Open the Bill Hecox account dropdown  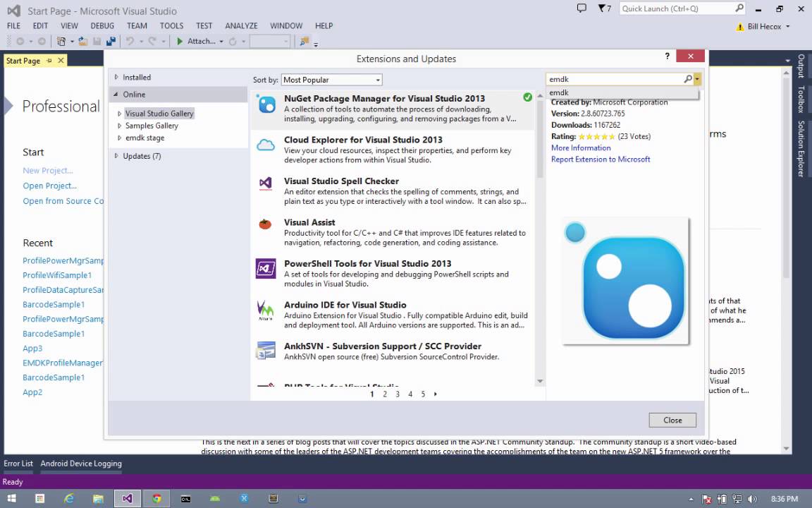(x=787, y=26)
